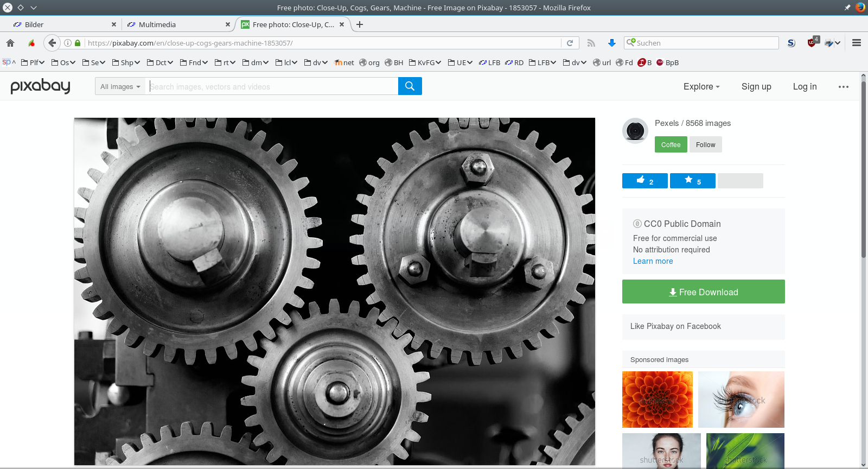Image resolution: width=868 pixels, height=469 pixels.
Task: Like the photo with thumbs-up button
Action: click(x=645, y=181)
